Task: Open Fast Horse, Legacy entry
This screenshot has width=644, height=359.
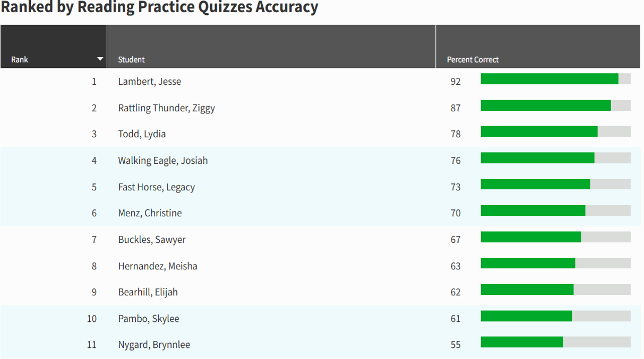Action: [156, 187]
